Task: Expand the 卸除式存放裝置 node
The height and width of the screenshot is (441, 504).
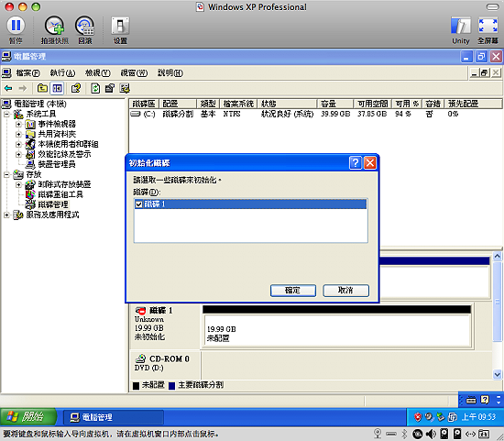Action: pos(18,184)
